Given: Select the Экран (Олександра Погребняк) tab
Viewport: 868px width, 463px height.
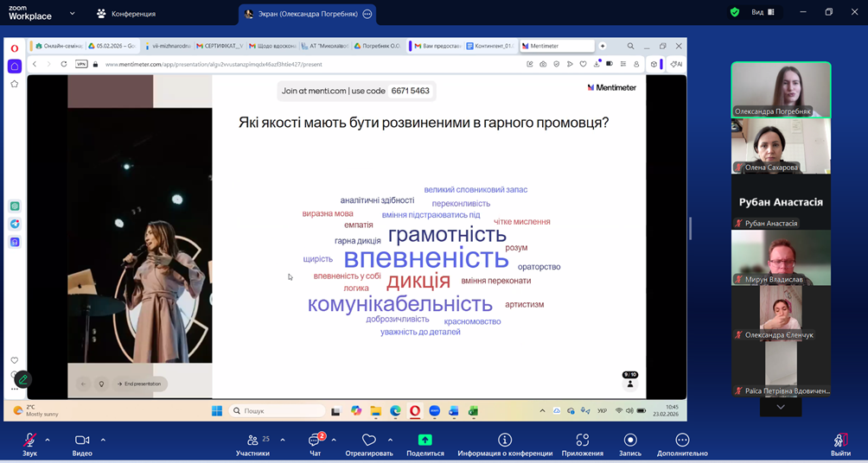Looking at the screenshot, I should click(x=307, y=14).
